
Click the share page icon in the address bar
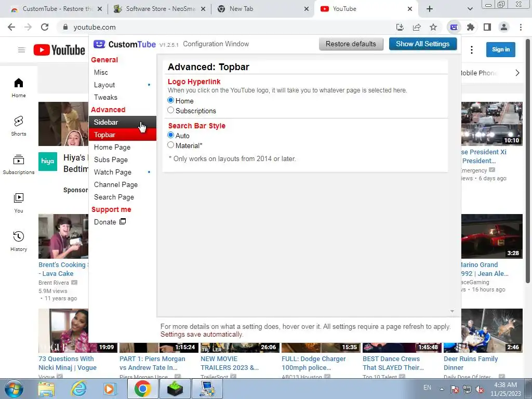417,27
